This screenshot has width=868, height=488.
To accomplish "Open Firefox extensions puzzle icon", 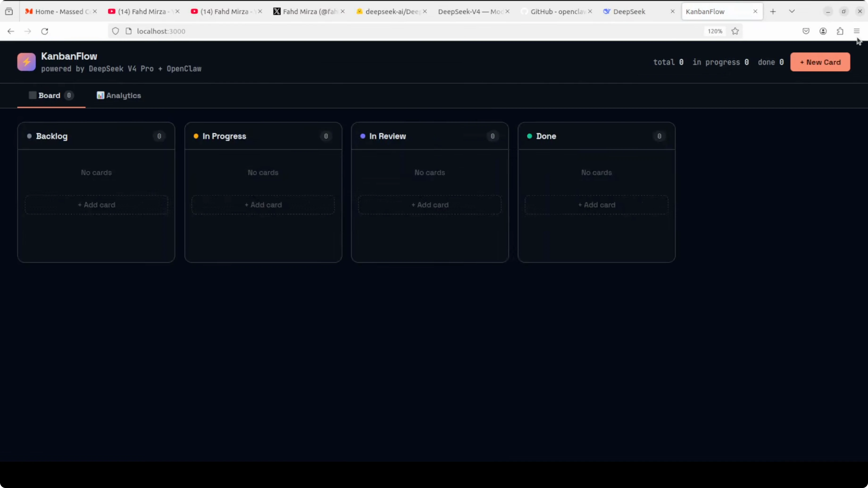I will pyautogui.click(x=840, y=31).
